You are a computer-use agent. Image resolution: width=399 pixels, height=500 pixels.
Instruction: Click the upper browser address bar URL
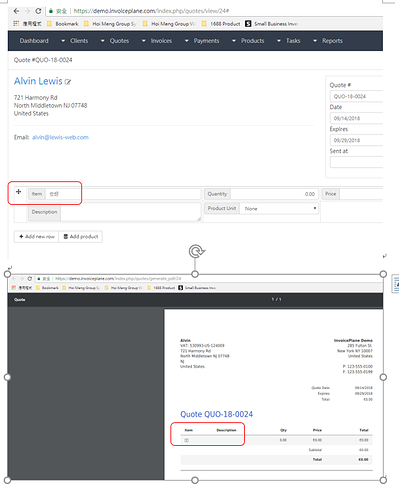(x=151, y=11)
